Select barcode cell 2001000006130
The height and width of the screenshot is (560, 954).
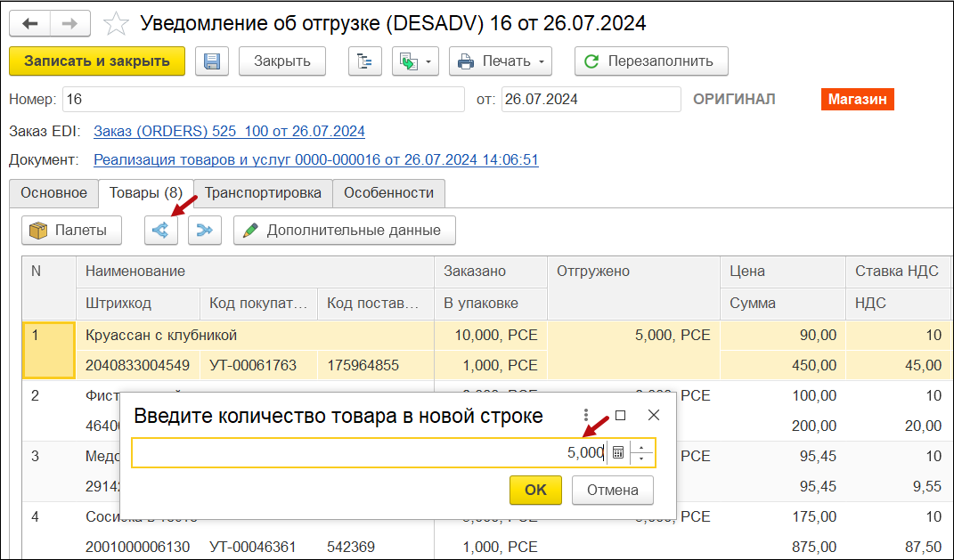tap(138, 547)
